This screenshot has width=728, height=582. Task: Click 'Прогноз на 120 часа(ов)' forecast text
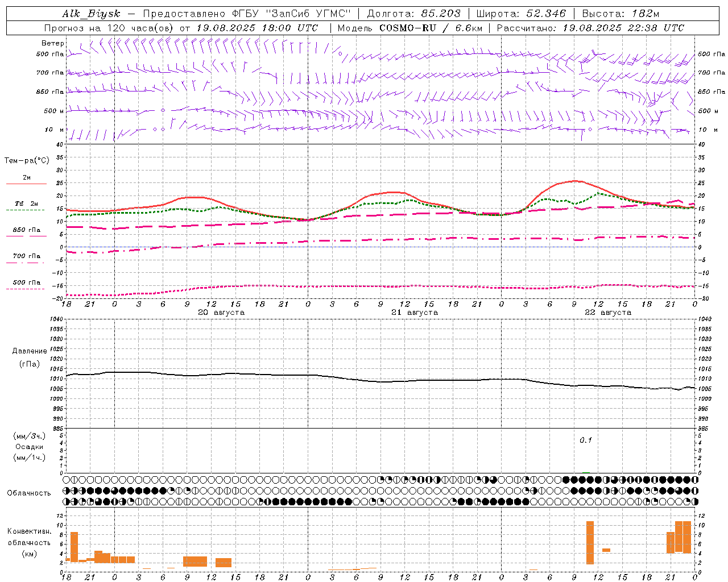tap(109, 28)
